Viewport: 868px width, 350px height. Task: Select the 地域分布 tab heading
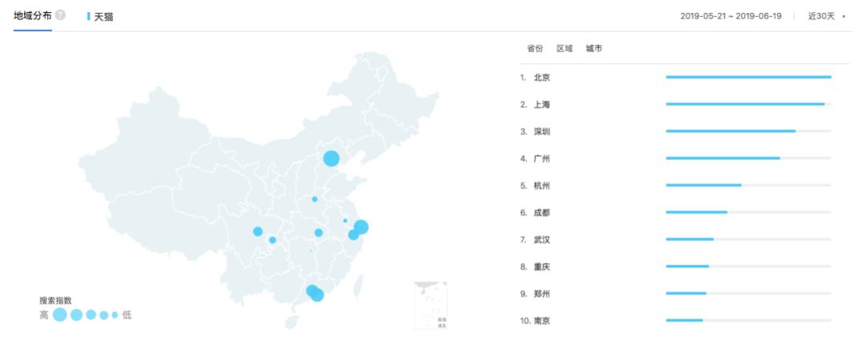tap(33, 15)
